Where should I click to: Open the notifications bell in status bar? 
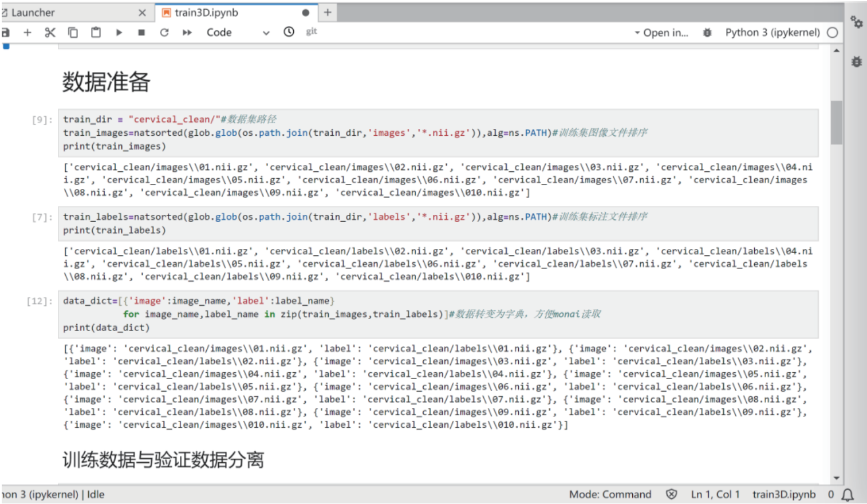point(848,495)
